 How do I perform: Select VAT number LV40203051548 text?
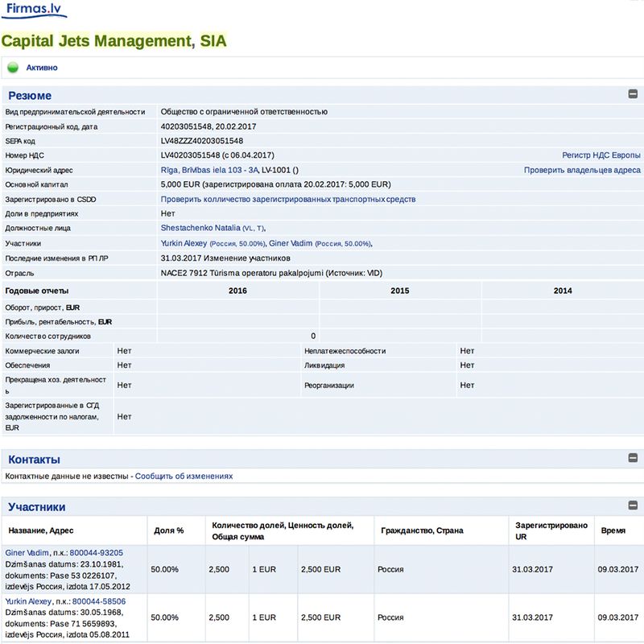pos(190,155)
